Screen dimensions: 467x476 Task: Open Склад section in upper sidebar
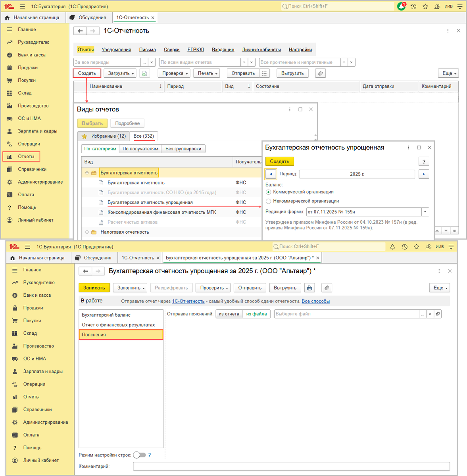[x=25, y=93]
